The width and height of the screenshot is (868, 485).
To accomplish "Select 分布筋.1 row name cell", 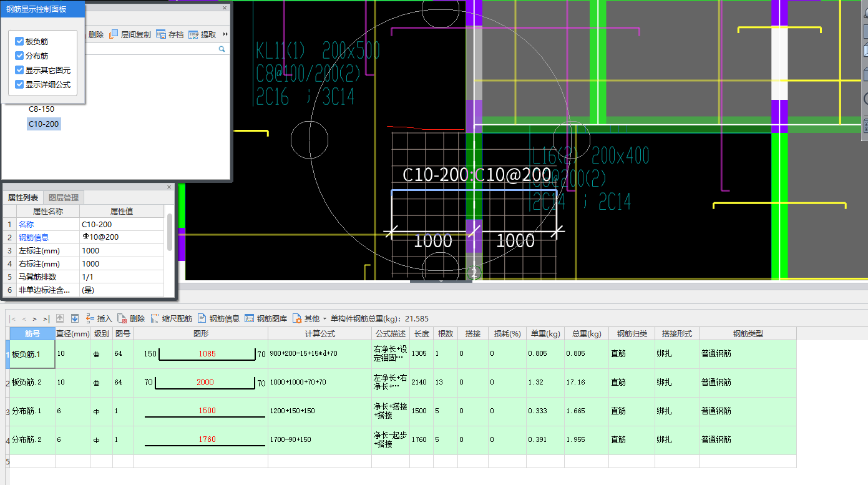I will tap(32, 411).
